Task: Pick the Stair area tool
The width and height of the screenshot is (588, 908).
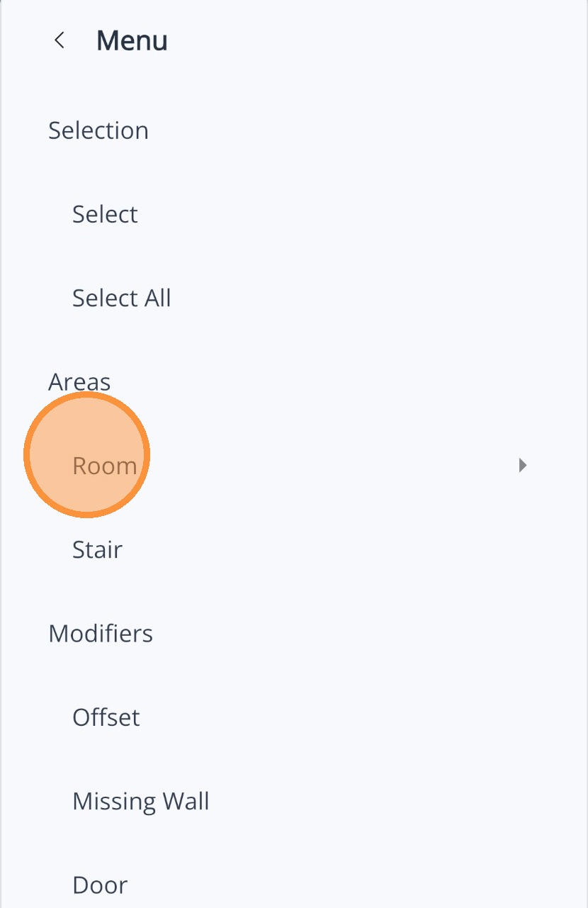Action: [x=98, y=549]
